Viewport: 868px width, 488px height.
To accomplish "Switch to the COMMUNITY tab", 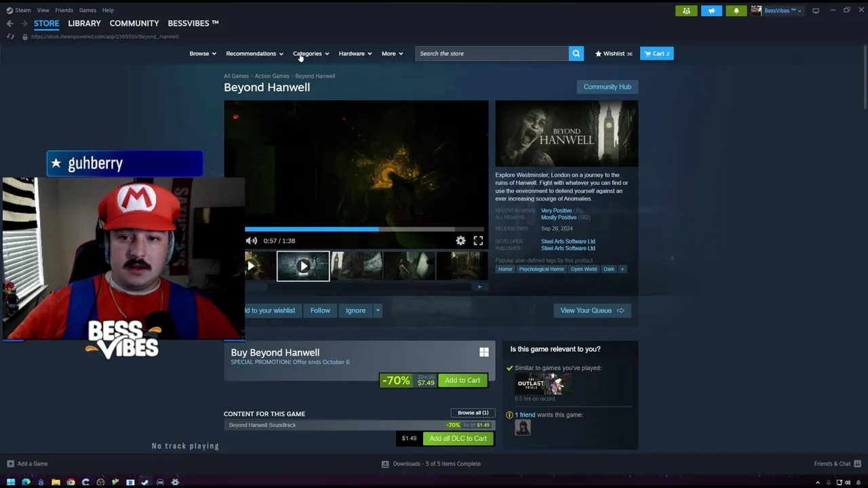I will 134,23.
